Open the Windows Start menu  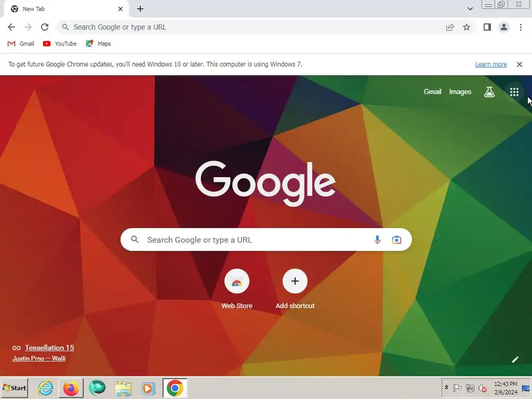[15, 388]
